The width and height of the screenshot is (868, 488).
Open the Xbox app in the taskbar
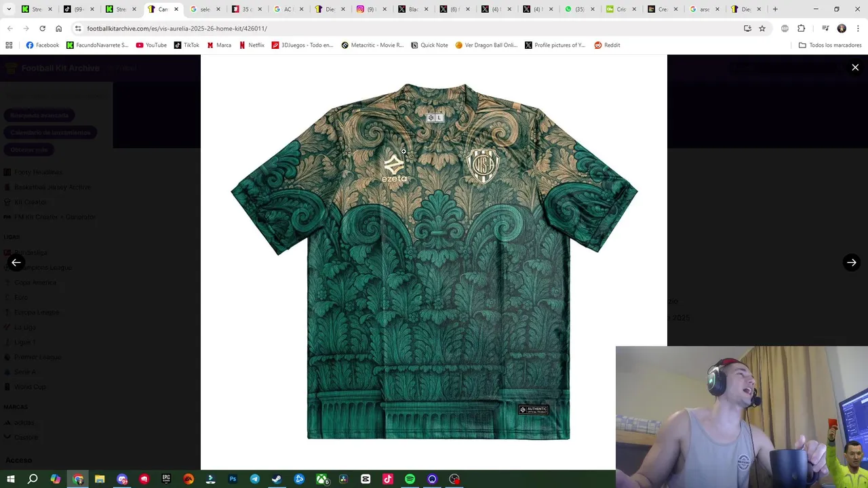[321, 479]
